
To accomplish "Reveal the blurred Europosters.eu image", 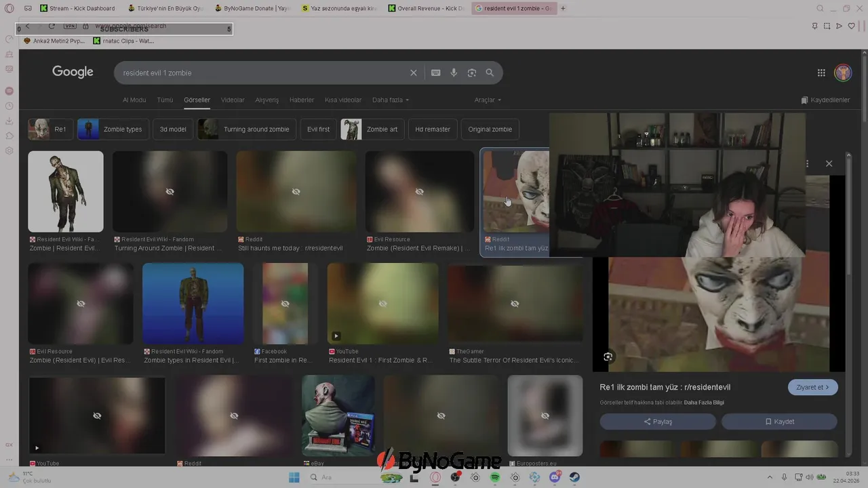I will (x=545, y=415).
